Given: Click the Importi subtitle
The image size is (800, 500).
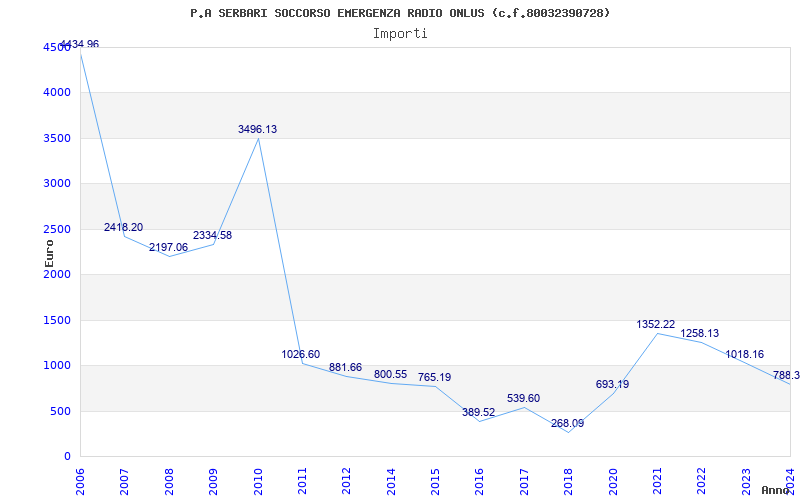Looking at the screenshot, I should click(400, 34).
